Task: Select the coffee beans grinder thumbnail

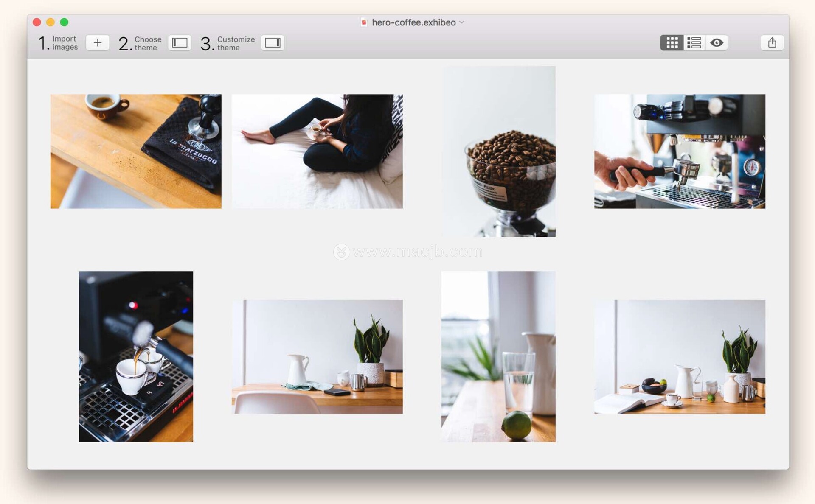Action: tap(498, 151)
